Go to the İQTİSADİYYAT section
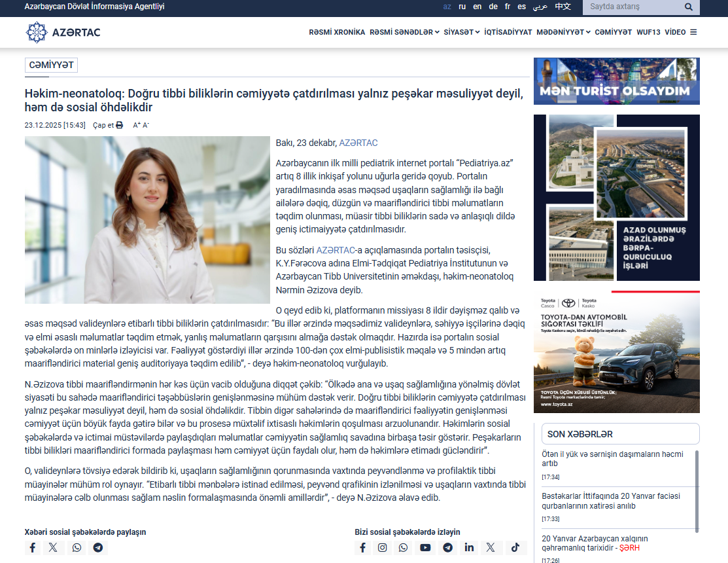 (x=508, y=32)
